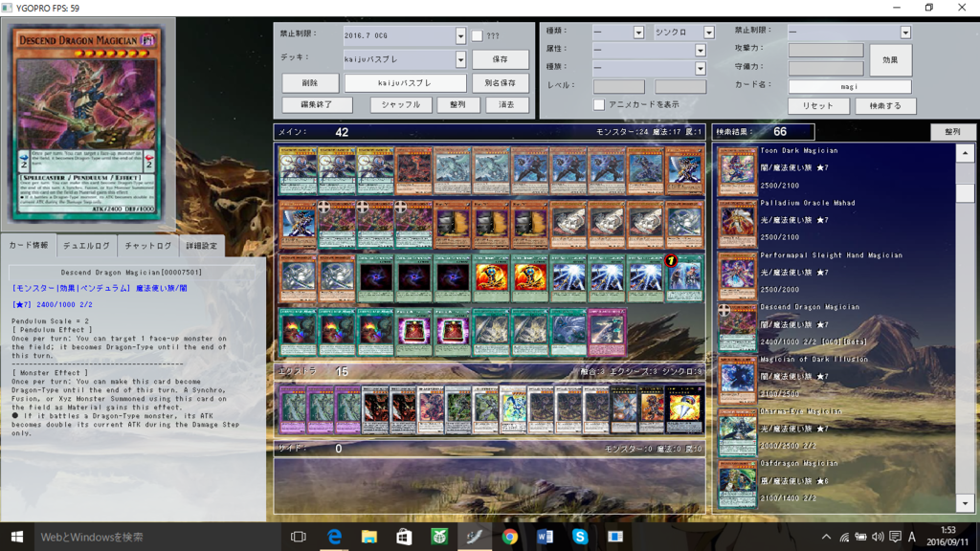Click 整列 button above search results
980x551 pixels.
click(x=952, y=132)
